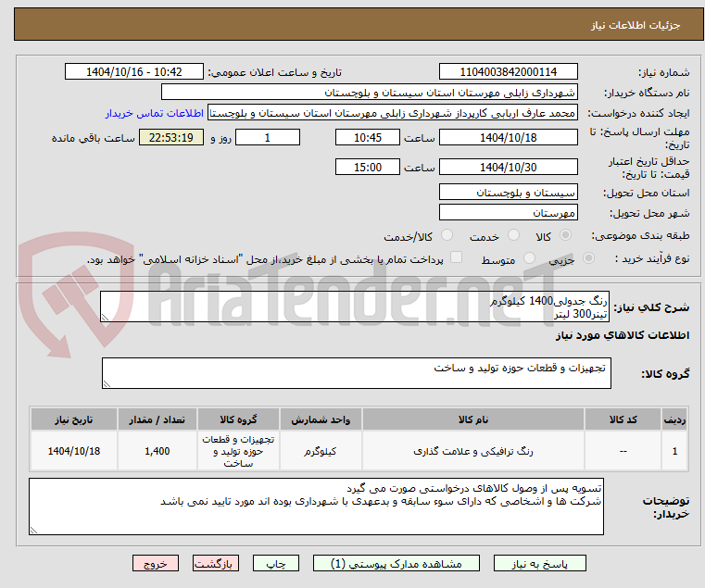Image resolution: width=705 pixels, height=588 pixels.
Task: Click the announcement date field 1404/10/16 - 10:42
Action: click(134, 72)
